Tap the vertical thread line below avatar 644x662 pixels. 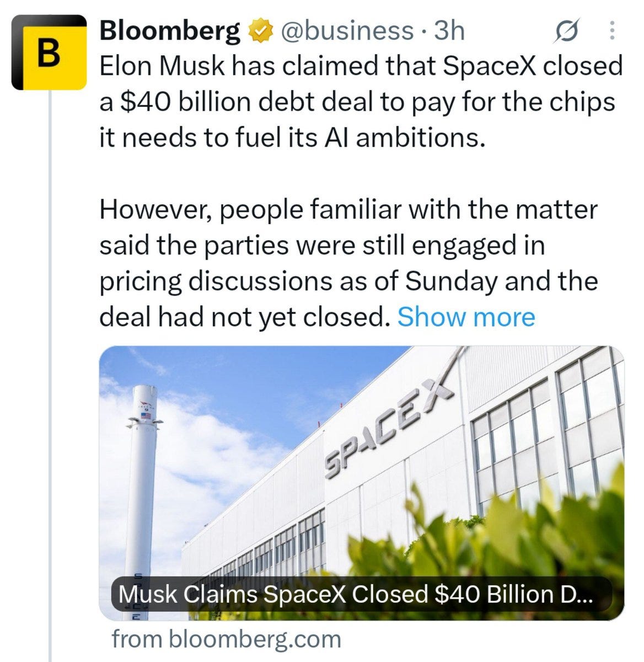pyautogui.click(x=50, y=375)
